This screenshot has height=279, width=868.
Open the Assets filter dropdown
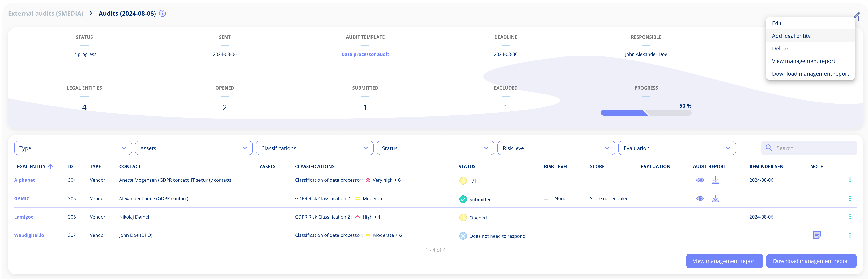(x=194, y=148)
